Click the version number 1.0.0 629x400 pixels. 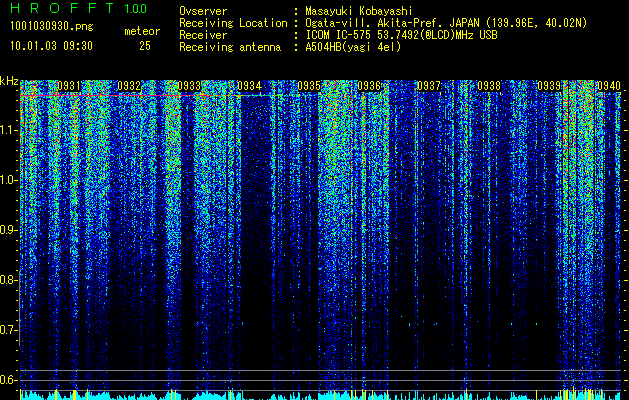point(135,9)
